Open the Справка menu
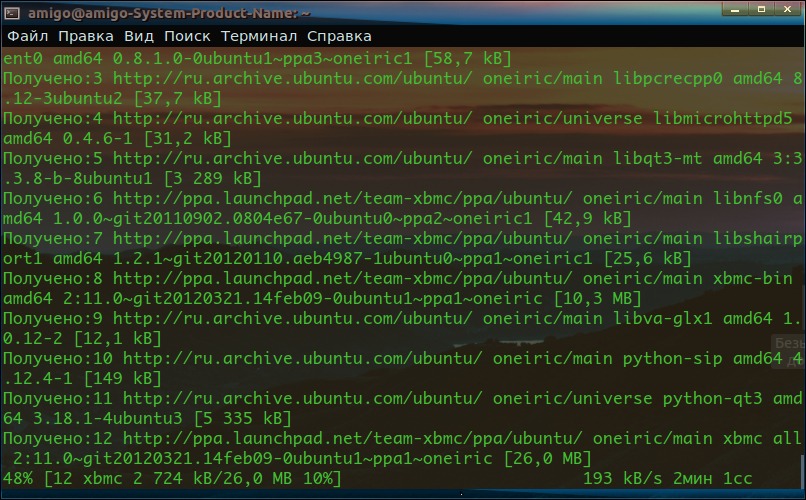The image size is (806, 500). pos(339,36)
